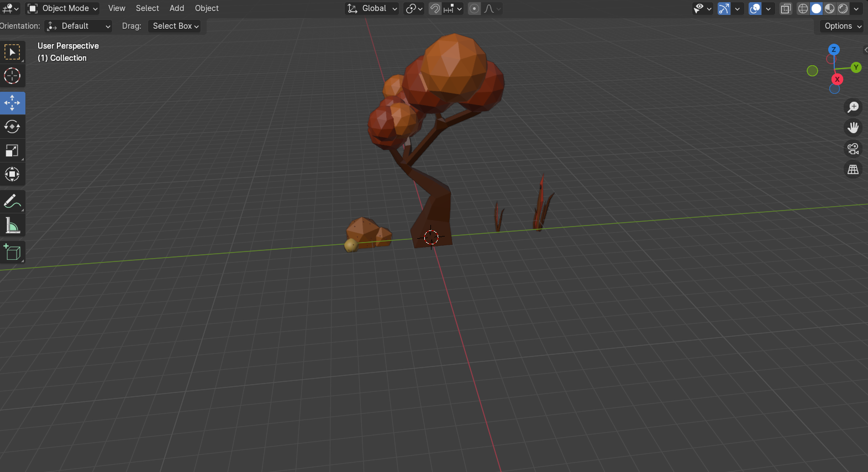The height and width of the screenshot is (472, 868).
Task: Open the Drag Select Box dropdown
Action: (175, 26)
